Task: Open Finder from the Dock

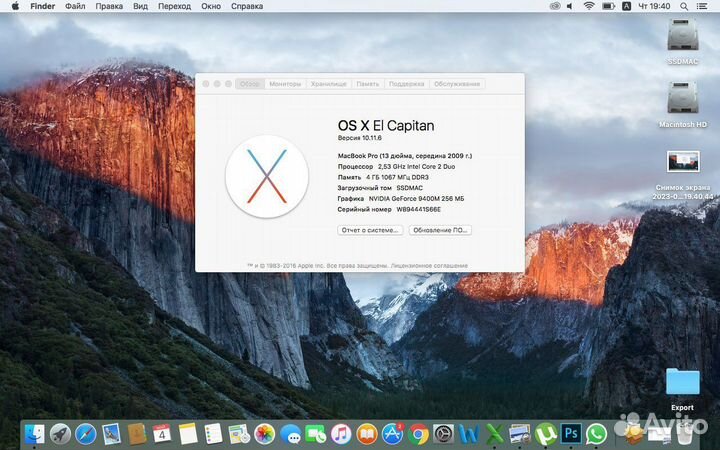Action: [x=34, y=433]
